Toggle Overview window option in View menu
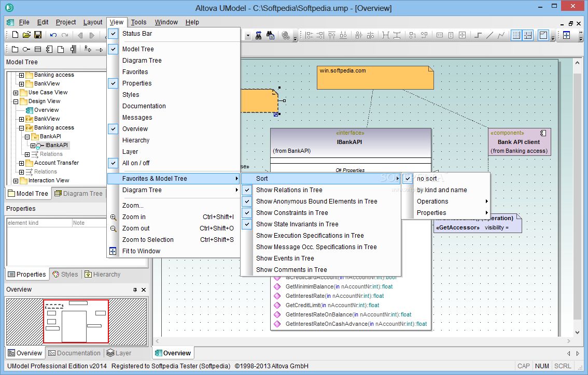588x375 pixels. [174, 129]
